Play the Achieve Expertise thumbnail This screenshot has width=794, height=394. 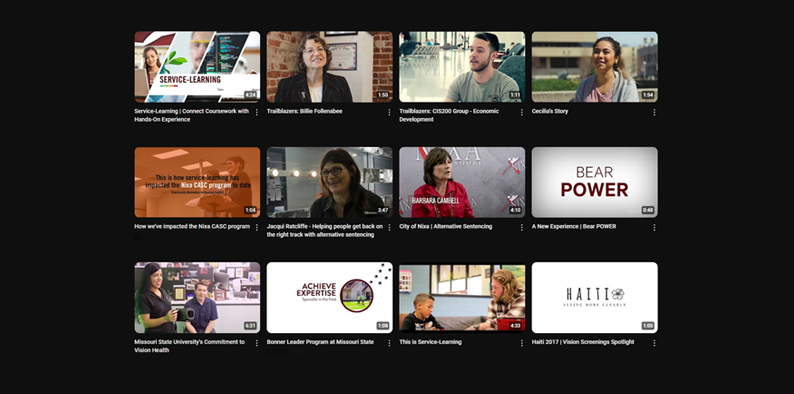330,297
